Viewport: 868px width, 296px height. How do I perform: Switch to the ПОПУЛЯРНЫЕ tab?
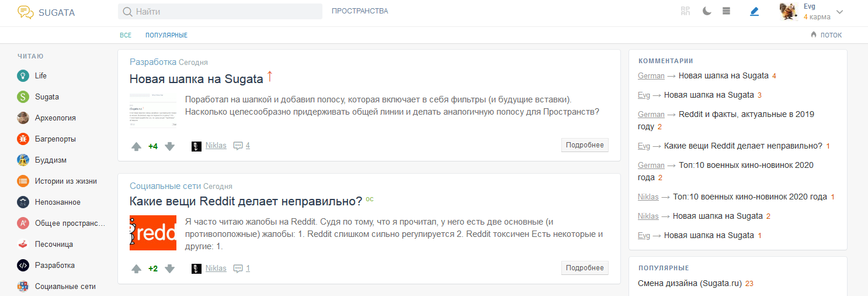tap(166, 35)
